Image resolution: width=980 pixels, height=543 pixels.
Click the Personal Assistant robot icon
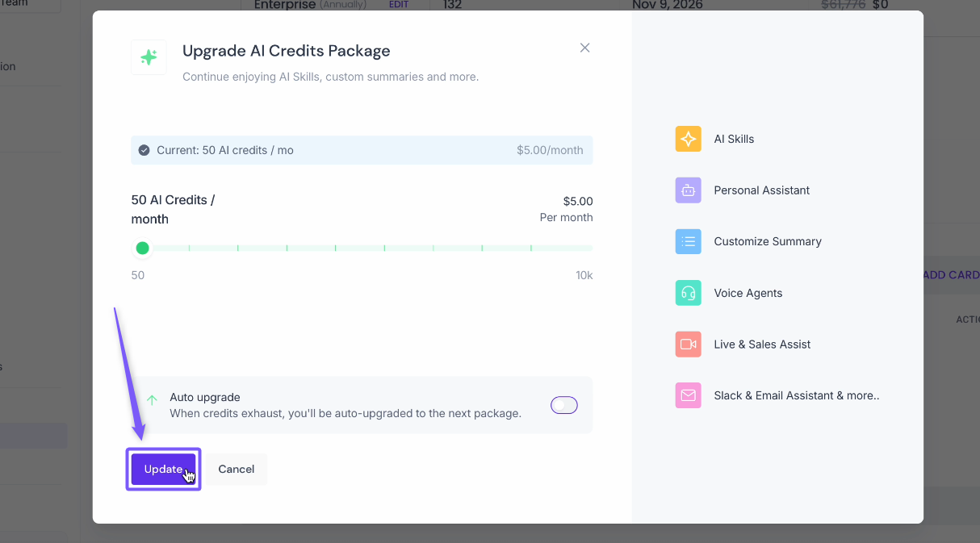(x=688, y=190)
